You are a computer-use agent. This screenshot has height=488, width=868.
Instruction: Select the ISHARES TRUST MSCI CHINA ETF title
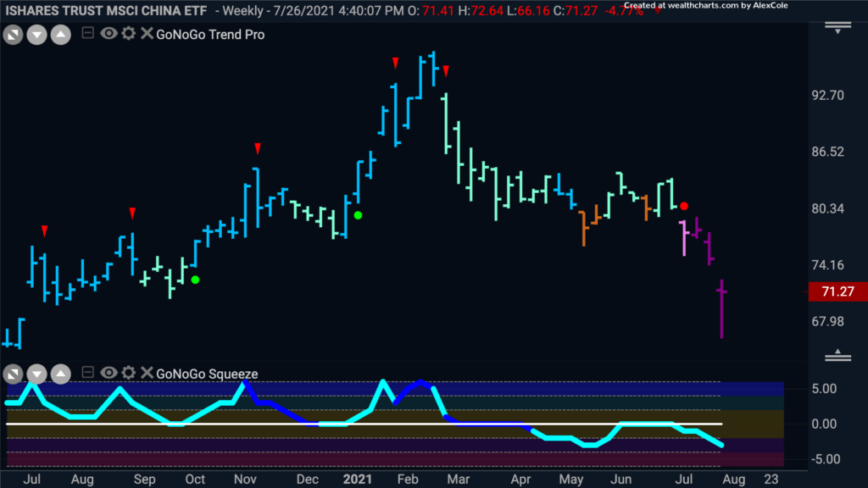[106, 11]
